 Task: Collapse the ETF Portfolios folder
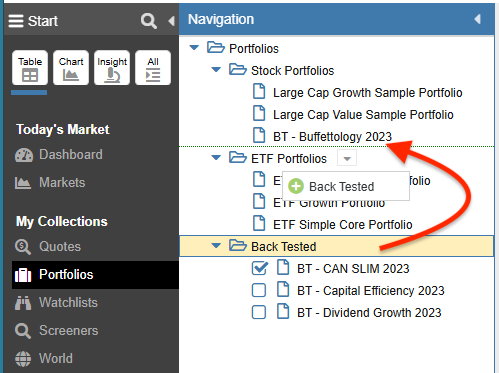point(216,158)
